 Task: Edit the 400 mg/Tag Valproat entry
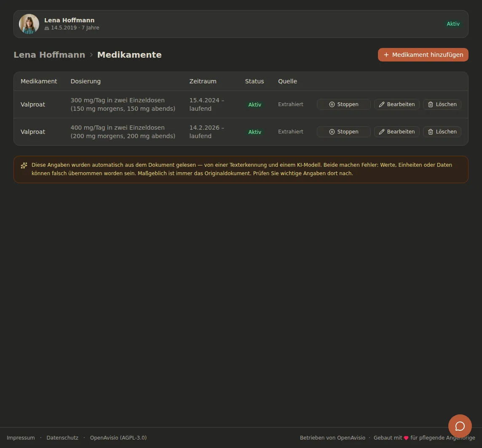click(x=397, y=132)
